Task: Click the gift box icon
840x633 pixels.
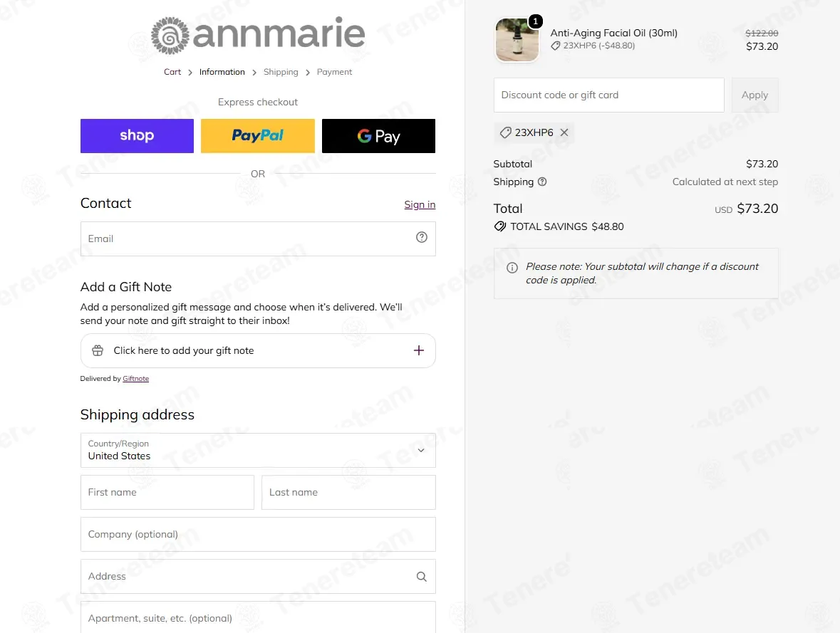Action: tap(98, 350)
